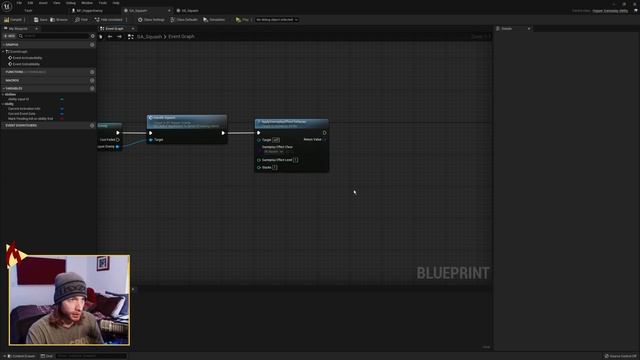
Task: Add a new event dispatcher with plus icon
Action: (x=92, y=125)
